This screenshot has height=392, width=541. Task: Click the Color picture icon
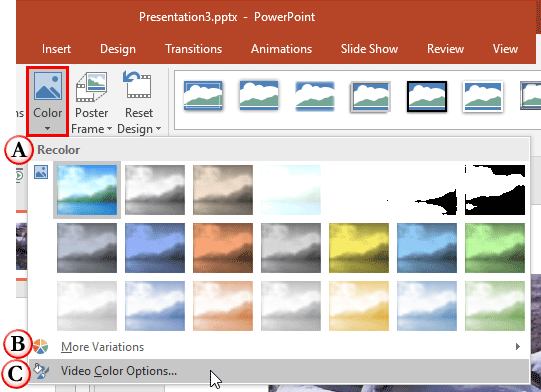48,85
